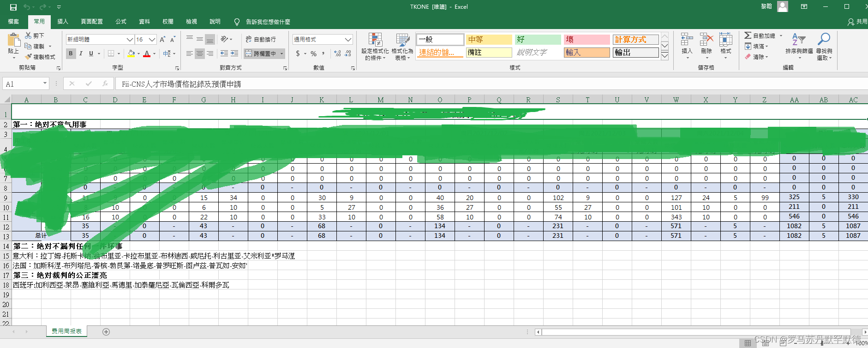Viewport: 868px width, 348px height.
Task: Apply the 中等 Neutral yellow style swatch
Action: [489, 40]
